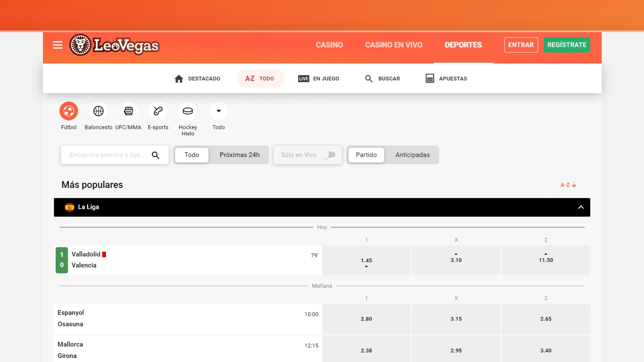Viewport: 644px width, 362px height.
Task: Go to the DESTACADO tab
Action: pos(197,78)
